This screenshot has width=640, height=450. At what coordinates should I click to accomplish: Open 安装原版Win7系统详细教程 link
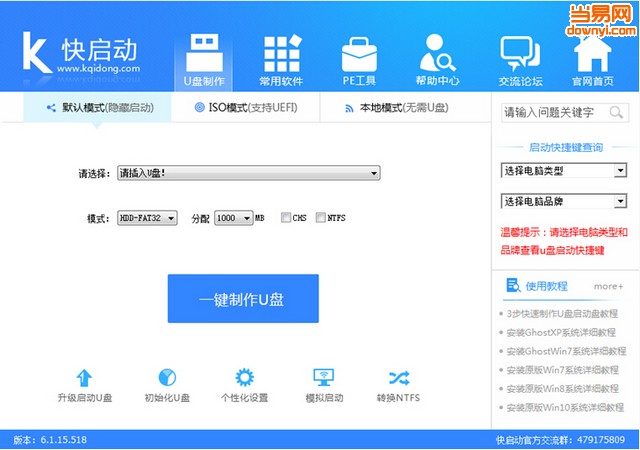tap(562, 370)
